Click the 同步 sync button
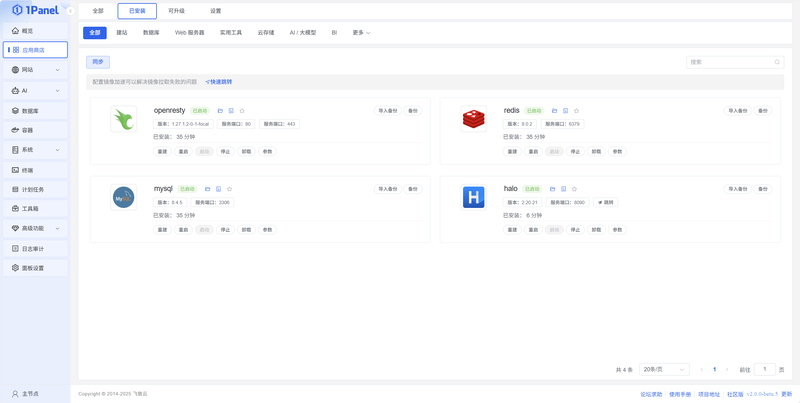Viewport: 800px width, 403px height. 97,62
